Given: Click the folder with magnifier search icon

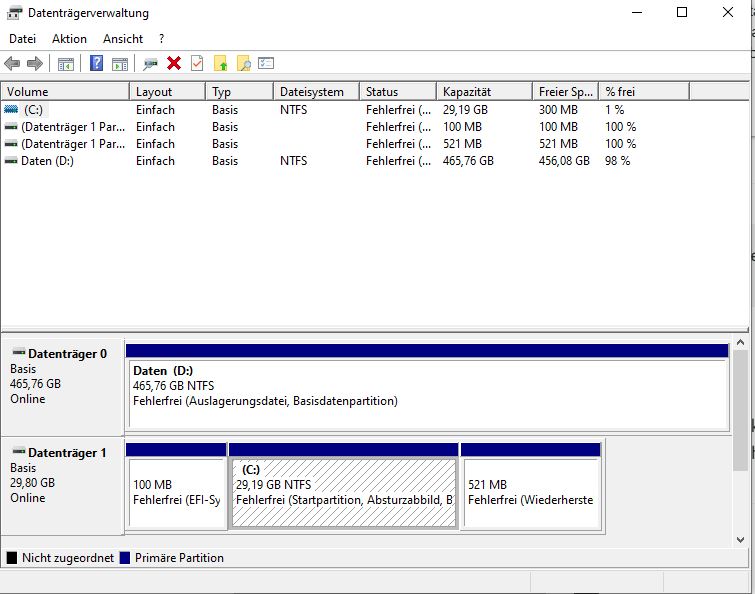Looking at the screenshot, I should tap(244, 63).
